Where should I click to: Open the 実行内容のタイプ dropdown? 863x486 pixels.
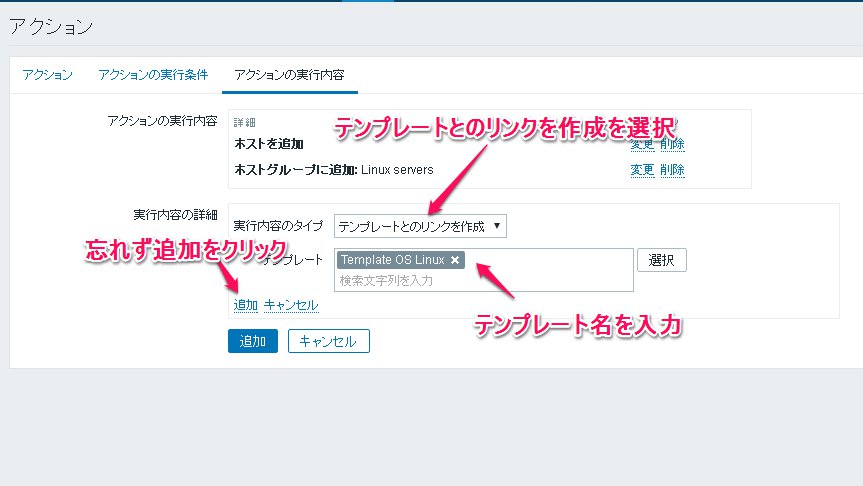tap(420, 226)
